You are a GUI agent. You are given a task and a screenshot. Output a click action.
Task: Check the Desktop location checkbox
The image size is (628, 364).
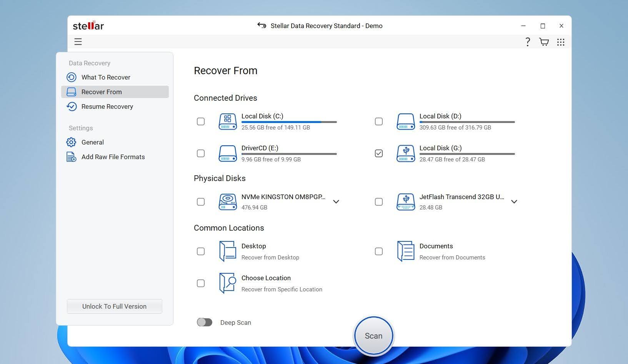pos(201,251)
